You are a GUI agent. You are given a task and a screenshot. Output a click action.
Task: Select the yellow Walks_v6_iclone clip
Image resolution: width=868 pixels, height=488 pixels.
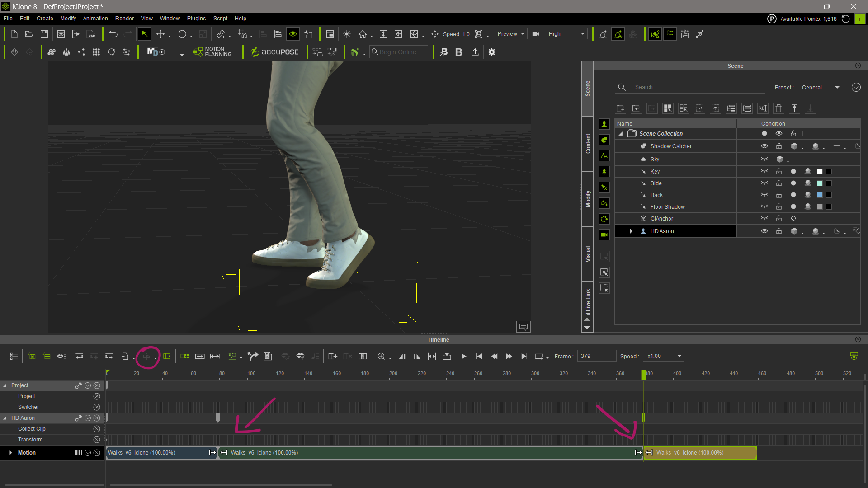[701, 453]
